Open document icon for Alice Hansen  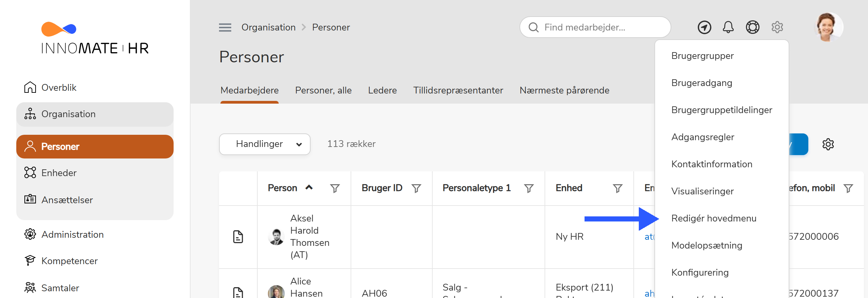click(238, 293)
